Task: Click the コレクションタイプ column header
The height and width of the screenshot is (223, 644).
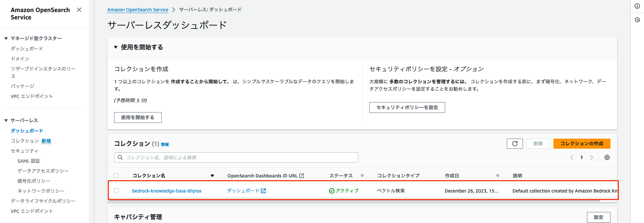Action: point(398,176)
